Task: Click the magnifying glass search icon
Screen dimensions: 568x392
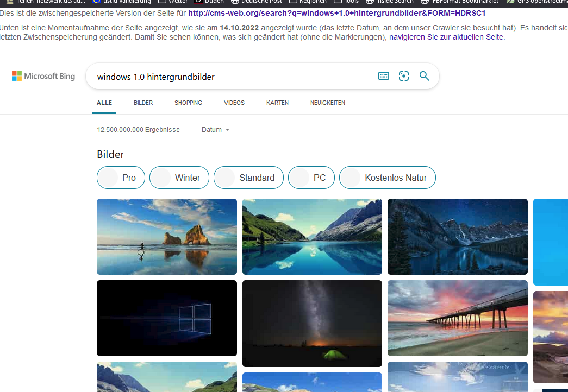Action: (424, 76)
